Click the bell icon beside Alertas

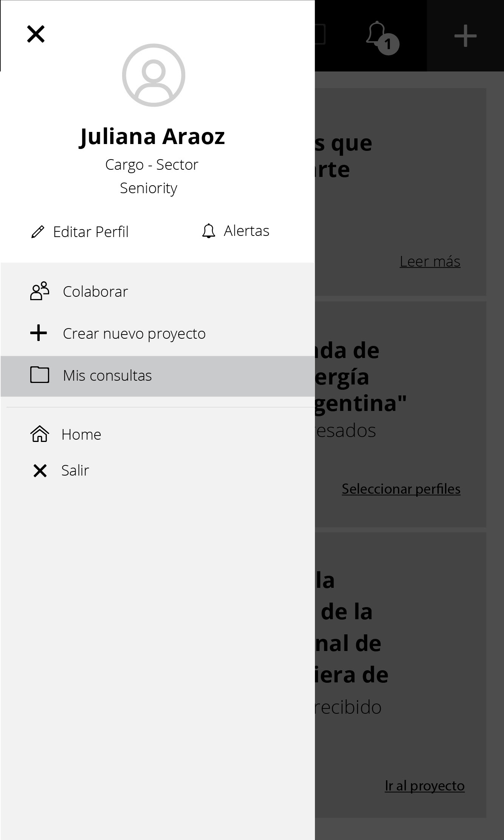coord(208,231)
